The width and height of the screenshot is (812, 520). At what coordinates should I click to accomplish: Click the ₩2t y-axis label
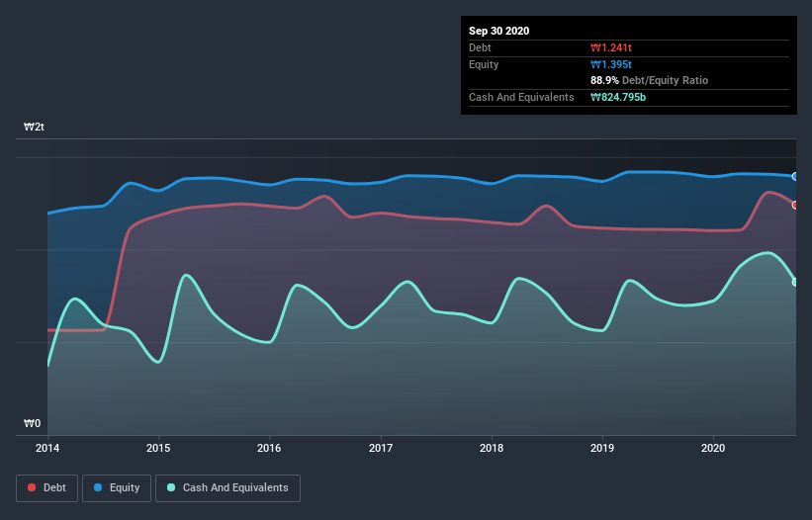(x=35, y=127)
